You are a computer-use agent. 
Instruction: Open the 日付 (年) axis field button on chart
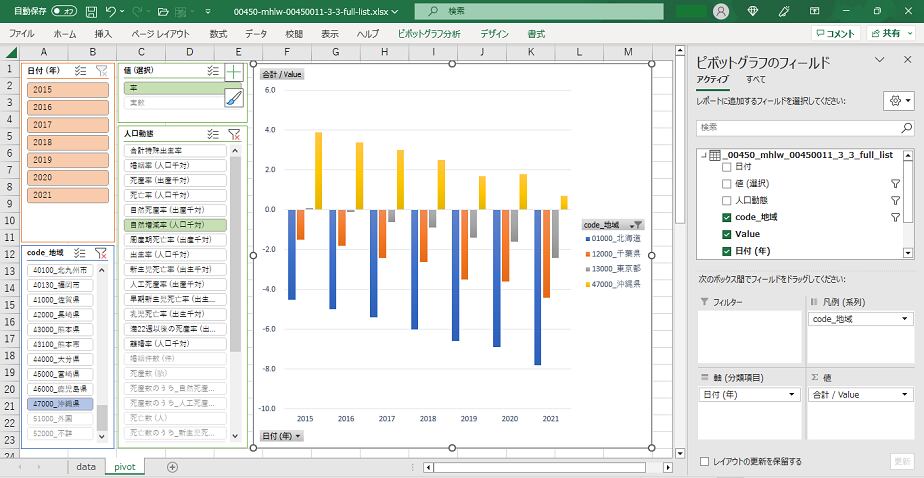282,436
